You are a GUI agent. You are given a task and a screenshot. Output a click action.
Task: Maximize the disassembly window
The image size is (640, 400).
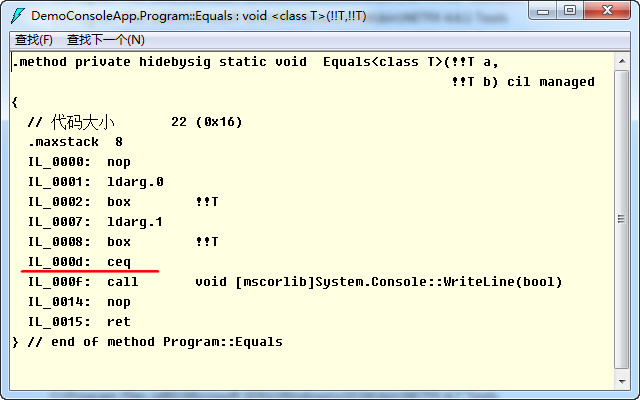point(569,11)
